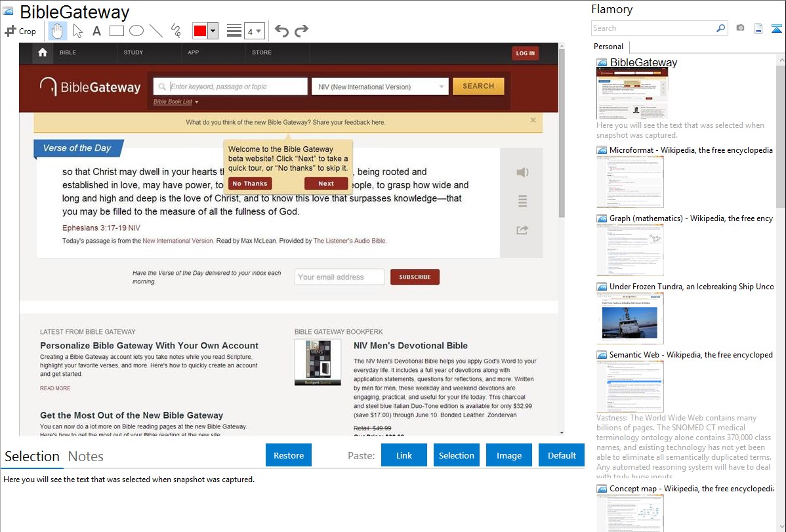Image resolution: width=786 pixels, height=532 pixels.
Task: Click the Flamory search field
Action: [x=653, y=28]
